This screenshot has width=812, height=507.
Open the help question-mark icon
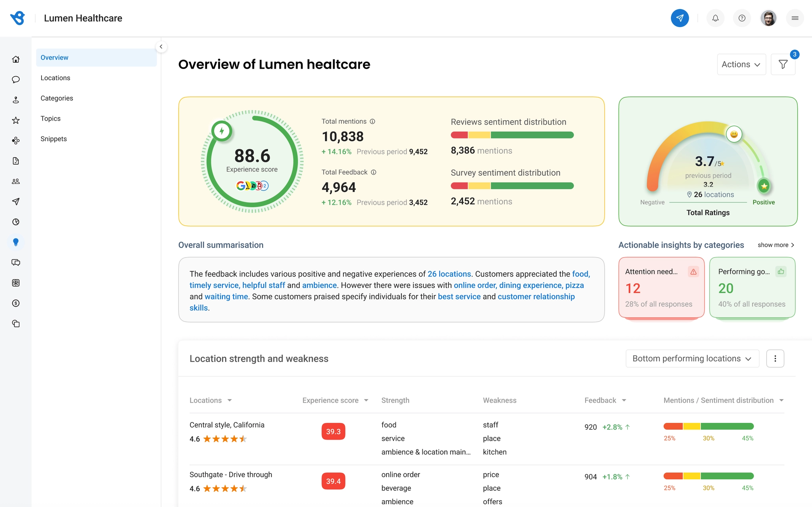(x=742, y=18)
